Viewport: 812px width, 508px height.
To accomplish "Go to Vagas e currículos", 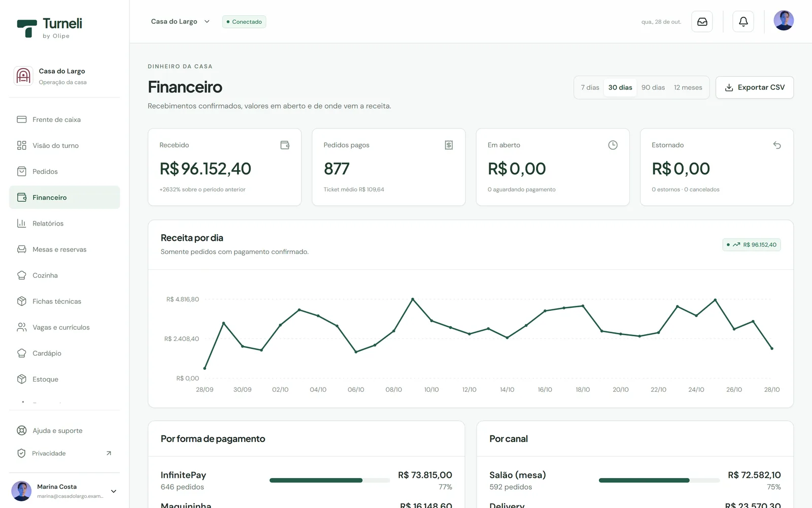I will (64, 327).
